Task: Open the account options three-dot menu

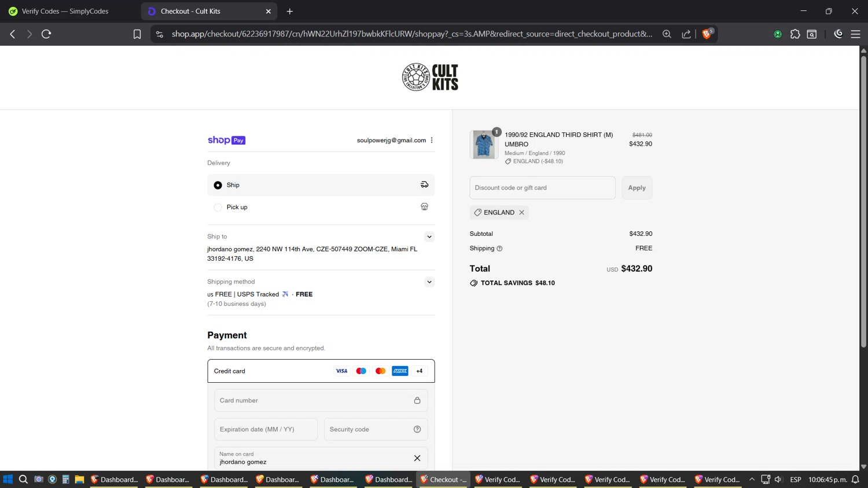Action: (x=432, y=141)
